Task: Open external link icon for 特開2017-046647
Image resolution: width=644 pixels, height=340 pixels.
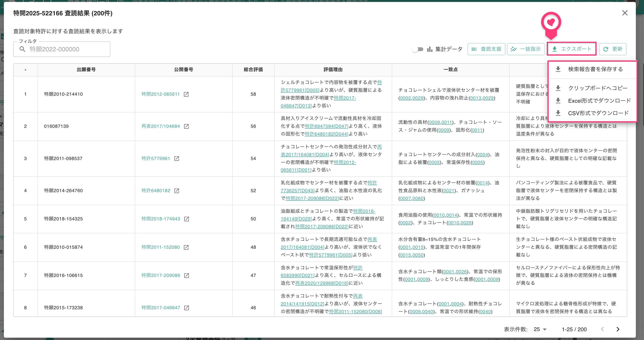Action: [x=187, y=308]
